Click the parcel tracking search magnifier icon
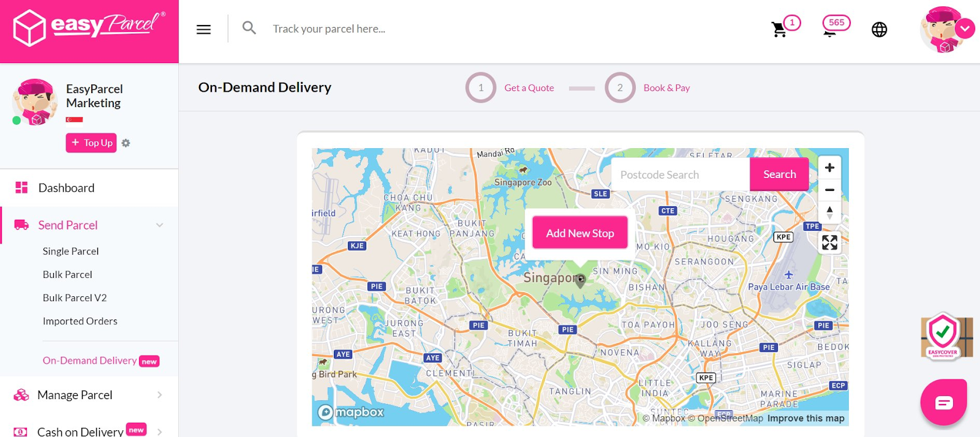This screenshot has height=437, width=980. pyautogui.click(x=249, y=28)
